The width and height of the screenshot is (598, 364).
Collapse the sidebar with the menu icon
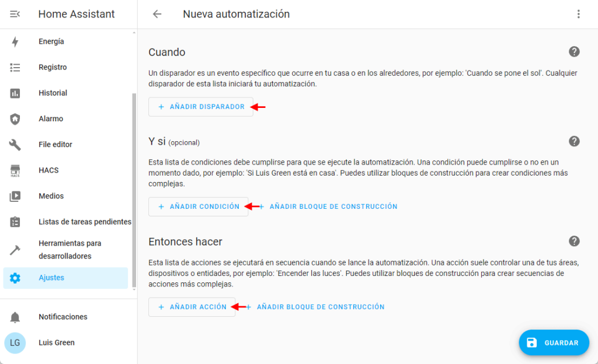click(15, 14)
